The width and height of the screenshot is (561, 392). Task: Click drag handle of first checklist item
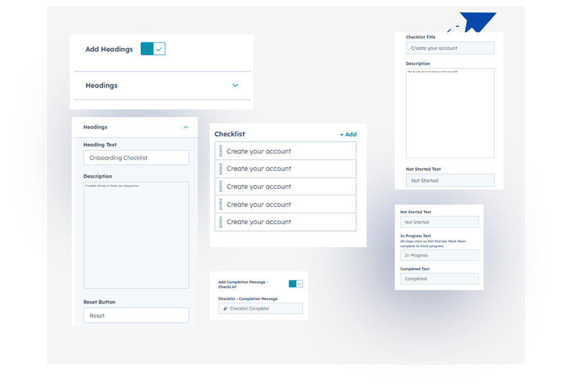221,151
